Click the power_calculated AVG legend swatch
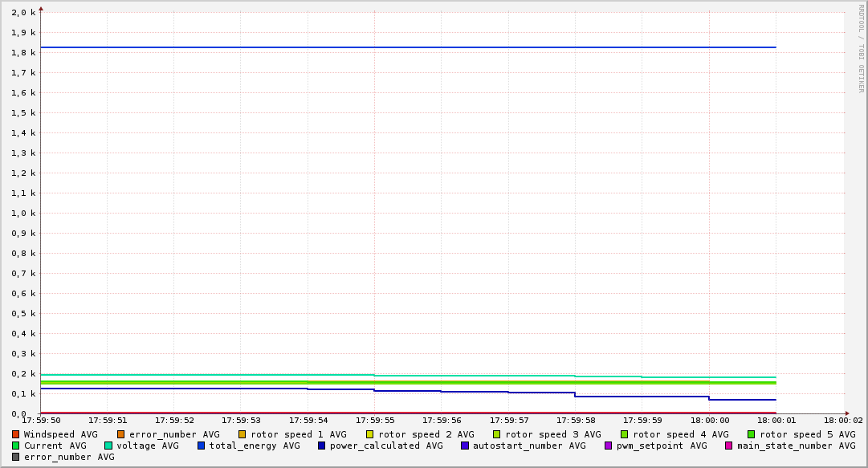Screen dimensions: 868x468 pos(322,446)
